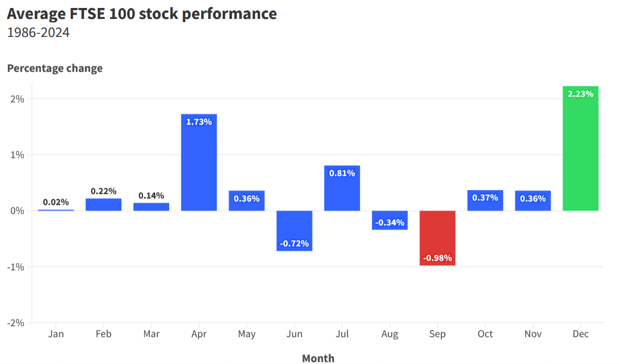Image resolution: width=619 pixels, height=364 pixels.
Task: Click the -2% y-axis tick label
Action: click(x=15, y=323)
